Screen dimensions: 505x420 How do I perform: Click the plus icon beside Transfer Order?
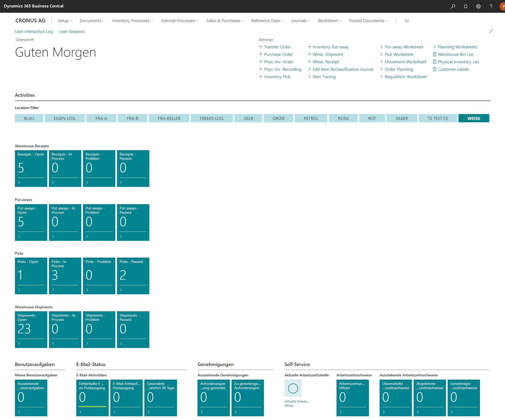[x=261, y=47]
